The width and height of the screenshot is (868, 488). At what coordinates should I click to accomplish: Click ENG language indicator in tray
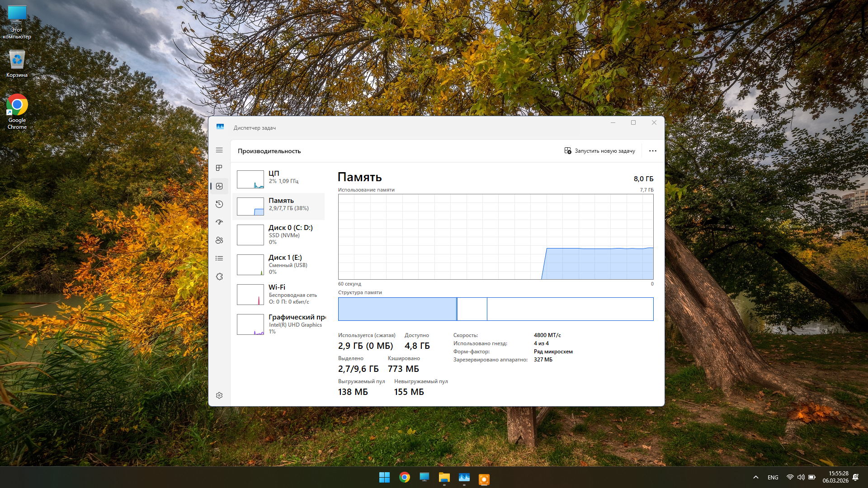773,477
